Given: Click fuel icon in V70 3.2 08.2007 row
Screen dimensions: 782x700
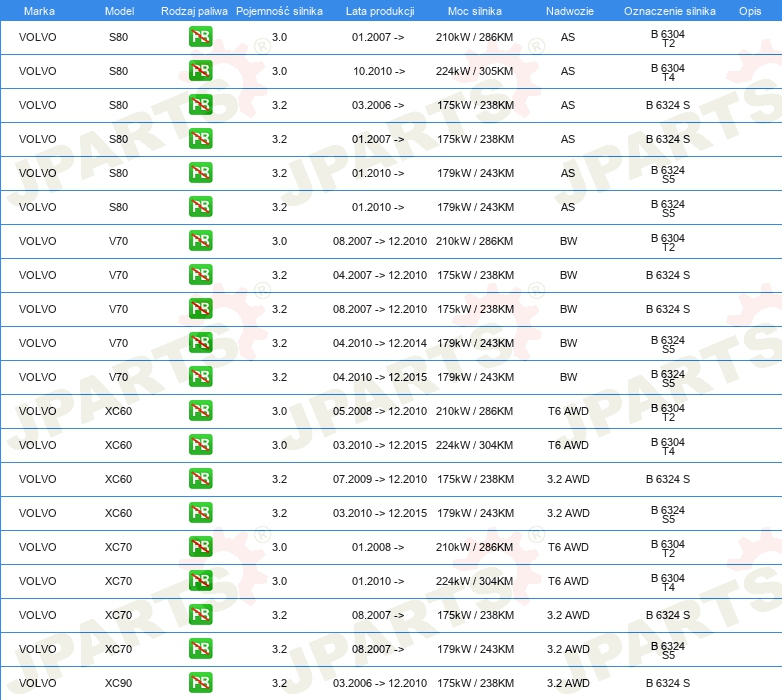Looking at the screenshot, I should coord(200,309).
